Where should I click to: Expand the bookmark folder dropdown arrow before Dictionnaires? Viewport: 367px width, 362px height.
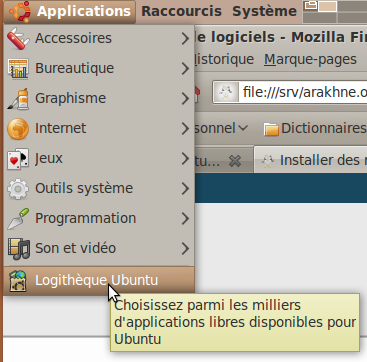[x=243, y=128]
